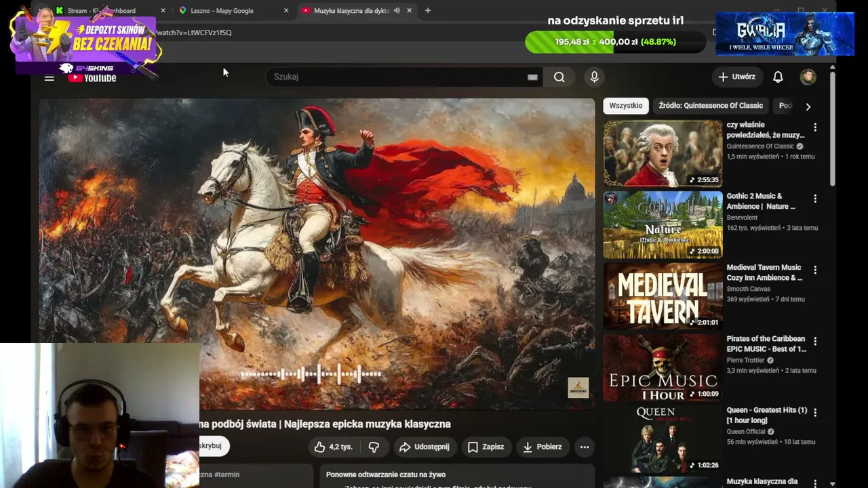Open options menu for Gothic 2 Music video
Image resolution: width=868 pixels, height=488 pixels.
point(815,199)
